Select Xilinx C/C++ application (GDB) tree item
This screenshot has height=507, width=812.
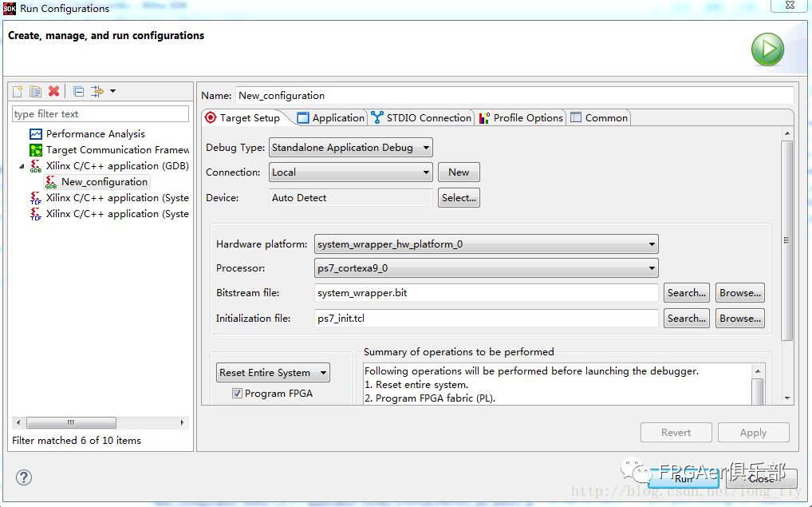[x=117, y=166]
